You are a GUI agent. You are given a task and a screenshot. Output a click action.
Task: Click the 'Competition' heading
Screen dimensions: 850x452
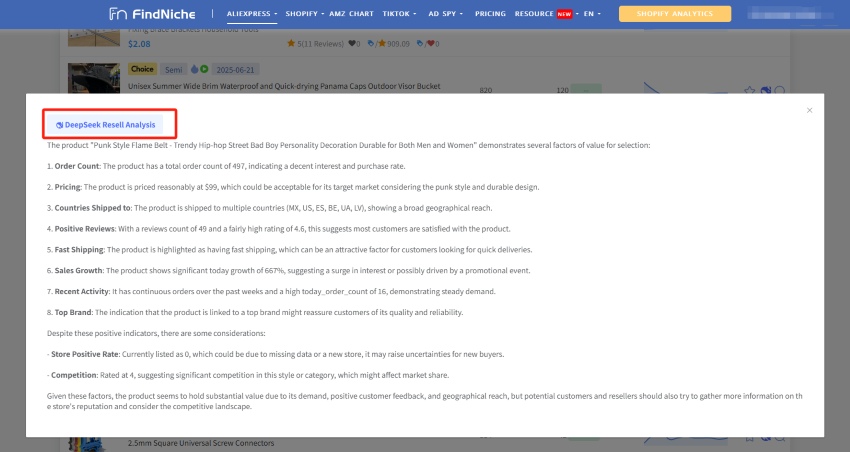pyautogui.click(x=74, y=375)
